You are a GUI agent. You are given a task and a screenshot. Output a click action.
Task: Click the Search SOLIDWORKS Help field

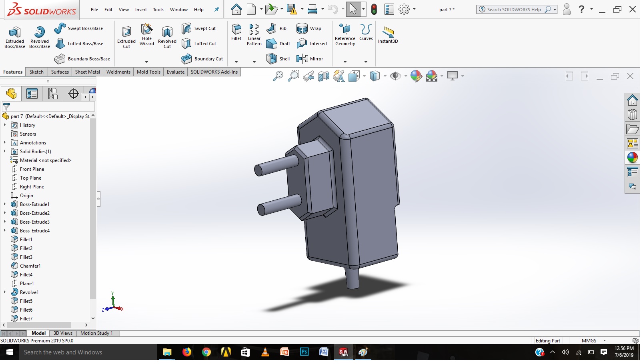pos(514,10)
